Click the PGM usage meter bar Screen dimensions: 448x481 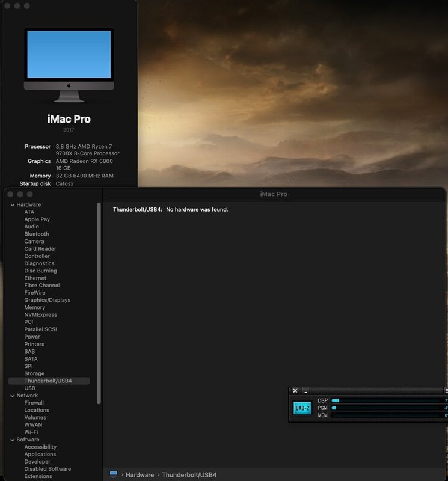386,408
